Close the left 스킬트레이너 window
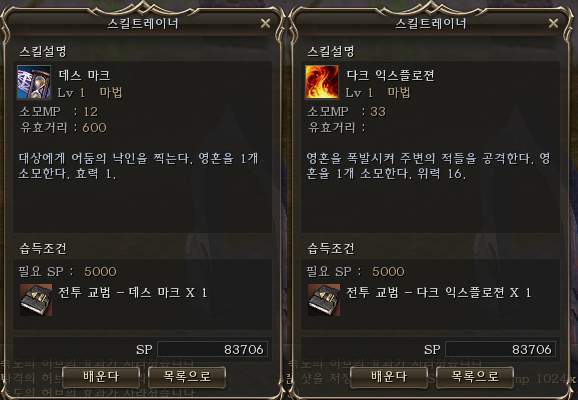This screenshot has height=400, width=578. 265,23
